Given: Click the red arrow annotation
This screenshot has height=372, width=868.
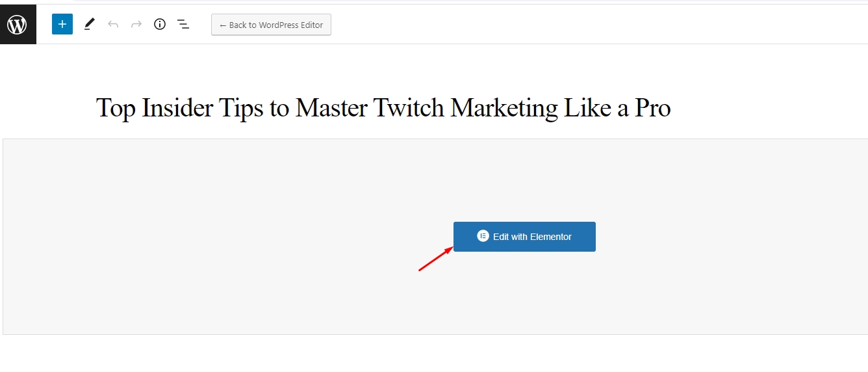Looking at the screenshot, I should (435, 259).
